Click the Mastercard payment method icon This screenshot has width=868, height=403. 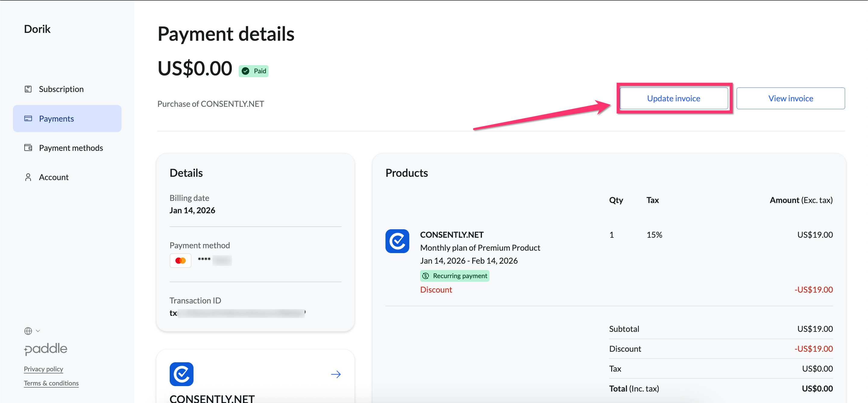[x=180, y=260]
